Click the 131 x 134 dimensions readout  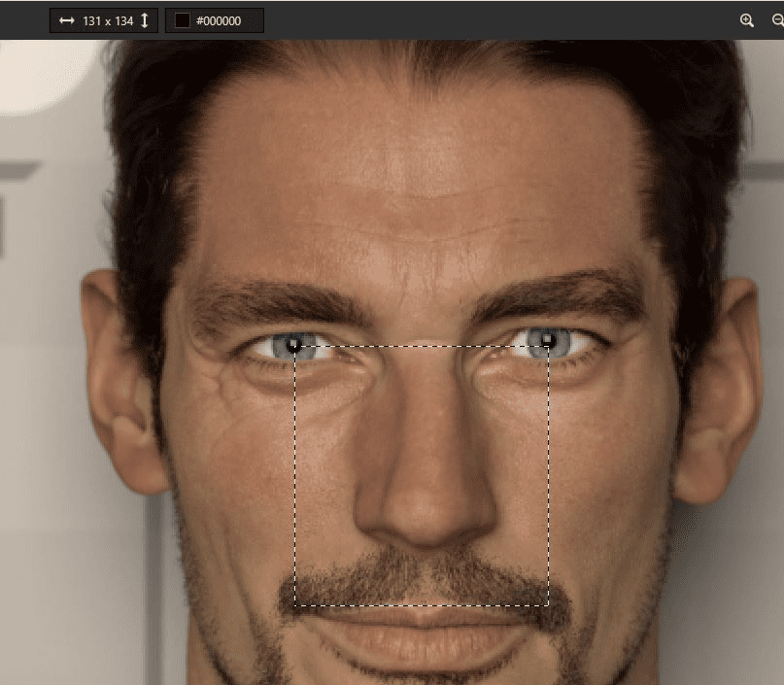108,21
